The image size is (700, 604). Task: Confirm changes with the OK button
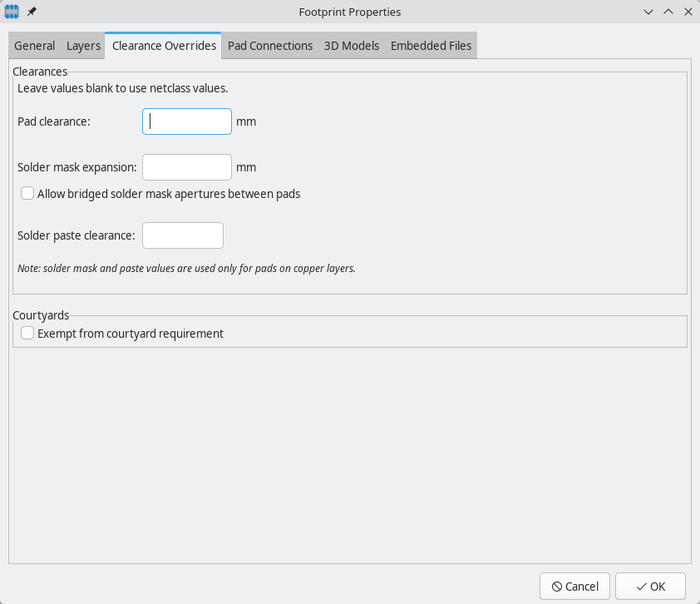pyautogui.click(x=650, y=586)
